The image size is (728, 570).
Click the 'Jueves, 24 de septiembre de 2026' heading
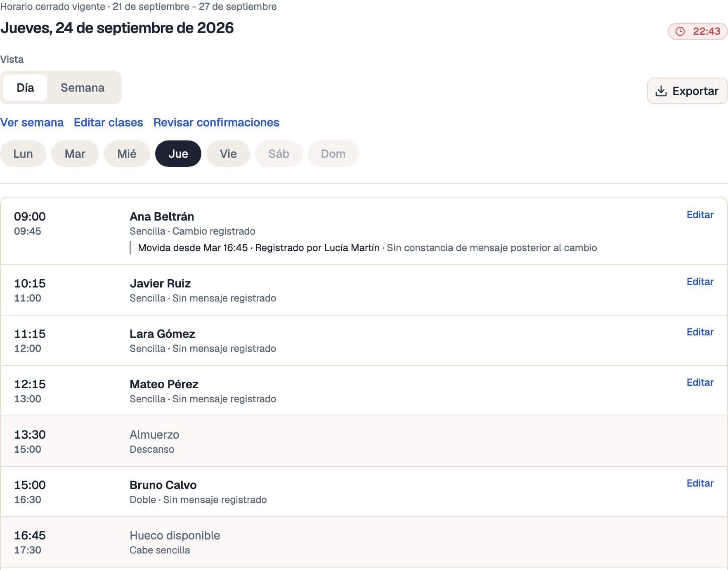117,28
